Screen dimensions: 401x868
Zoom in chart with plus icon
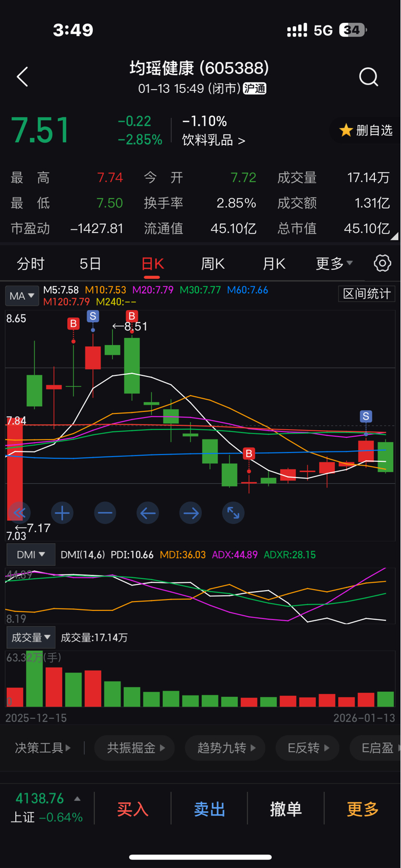[62, 513]
